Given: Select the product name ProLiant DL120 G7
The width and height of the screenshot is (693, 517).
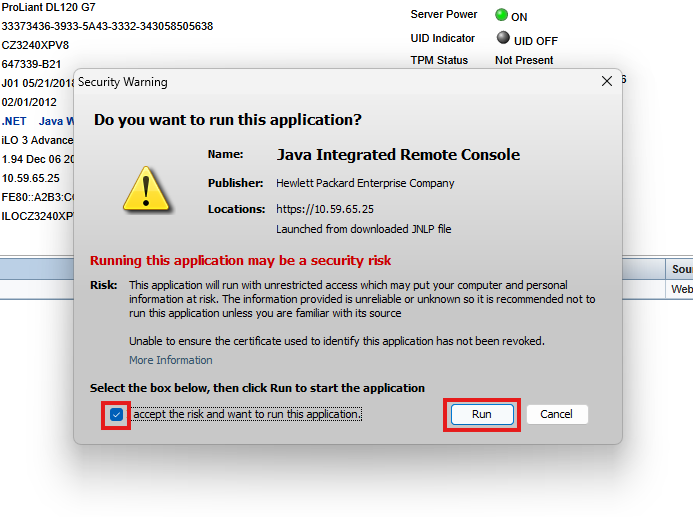Looking at the screenshot, I should (x=49, y=7).
